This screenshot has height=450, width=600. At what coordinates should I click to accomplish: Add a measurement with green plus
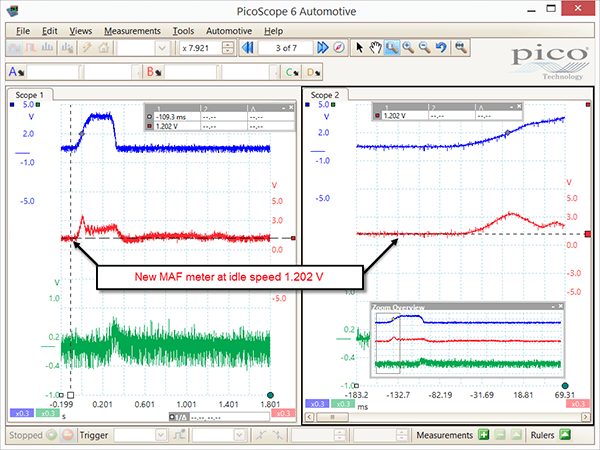point(484,435)
